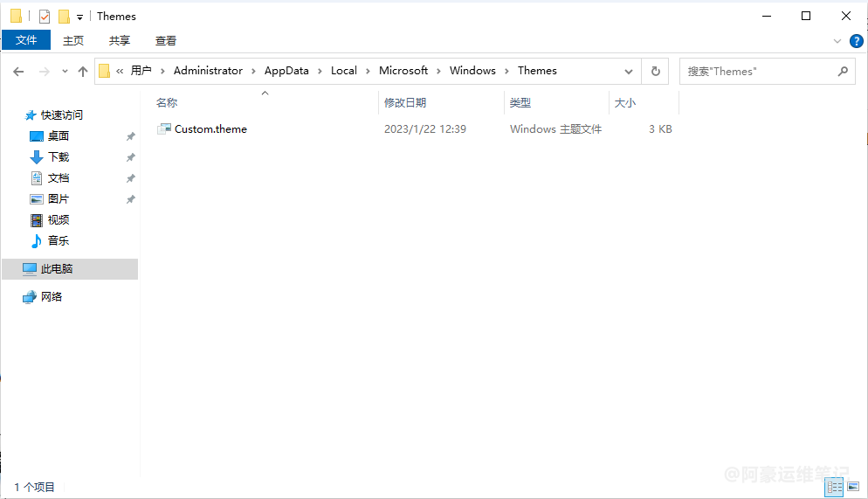Click the Custom.theme file icon

tap(164, 129)
